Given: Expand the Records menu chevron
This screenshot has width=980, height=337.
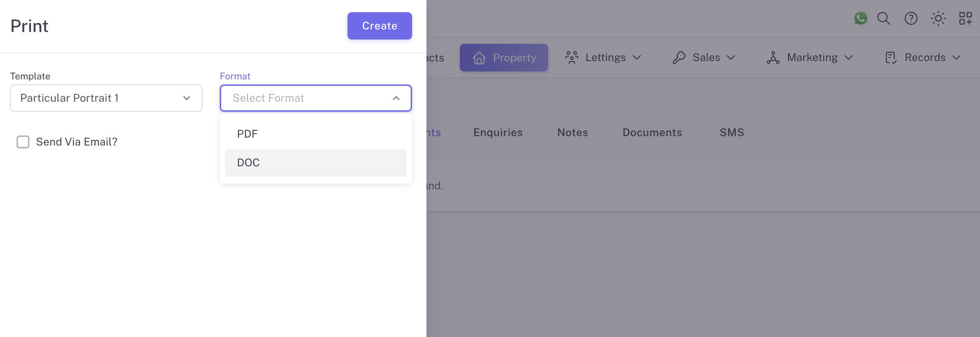Looking at the screenshot, I should click(956, 57).
